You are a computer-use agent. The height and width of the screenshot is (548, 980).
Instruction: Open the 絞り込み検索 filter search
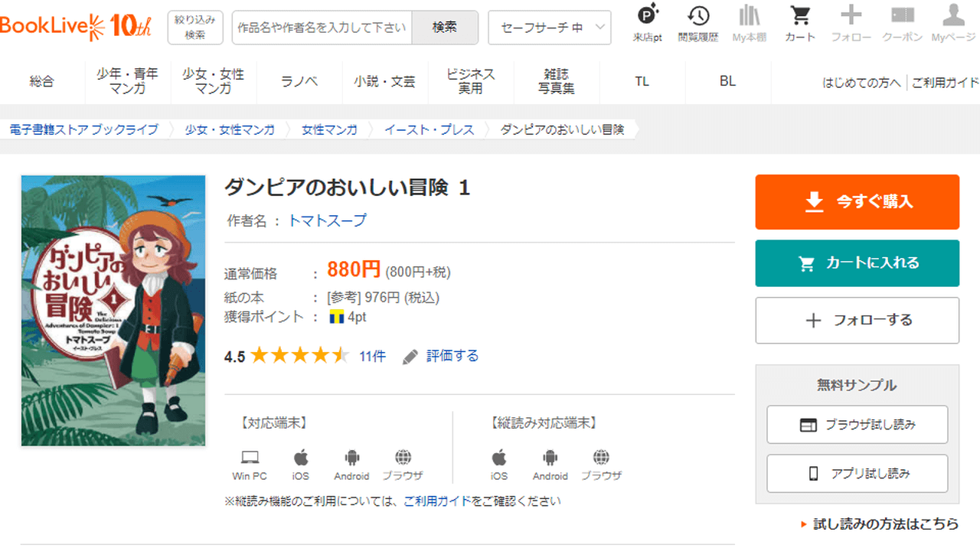click(x=195, y=28)
